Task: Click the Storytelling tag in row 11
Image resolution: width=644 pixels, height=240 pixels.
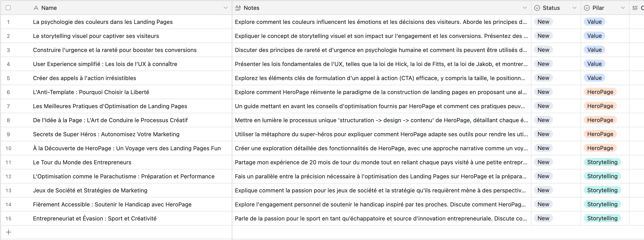Action: click(602, 162)
